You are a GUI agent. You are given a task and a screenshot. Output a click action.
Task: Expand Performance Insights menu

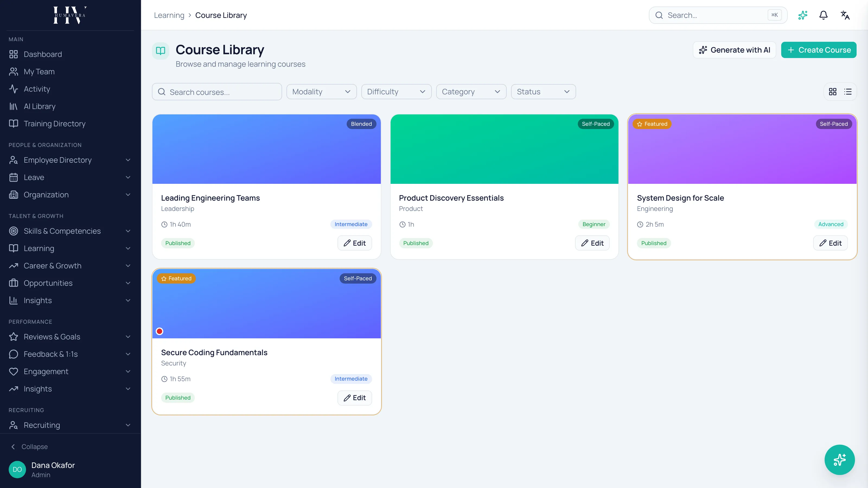(x=70, y=389)
